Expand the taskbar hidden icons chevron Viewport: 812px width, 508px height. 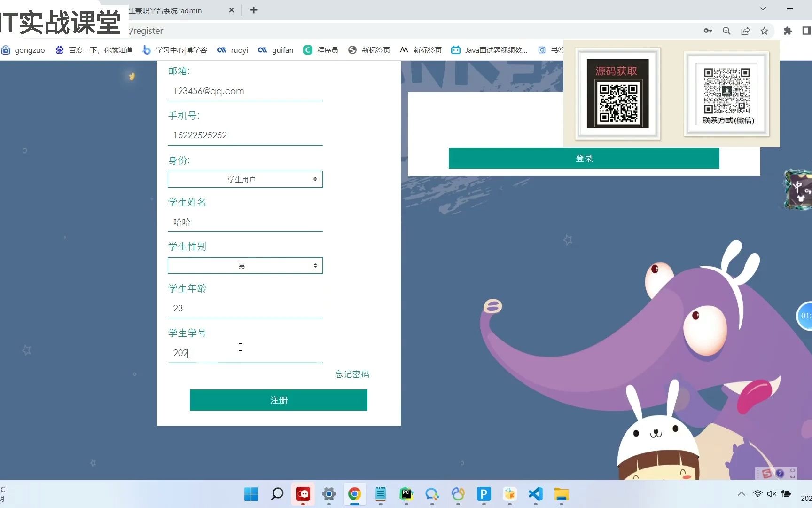[741, 494]
